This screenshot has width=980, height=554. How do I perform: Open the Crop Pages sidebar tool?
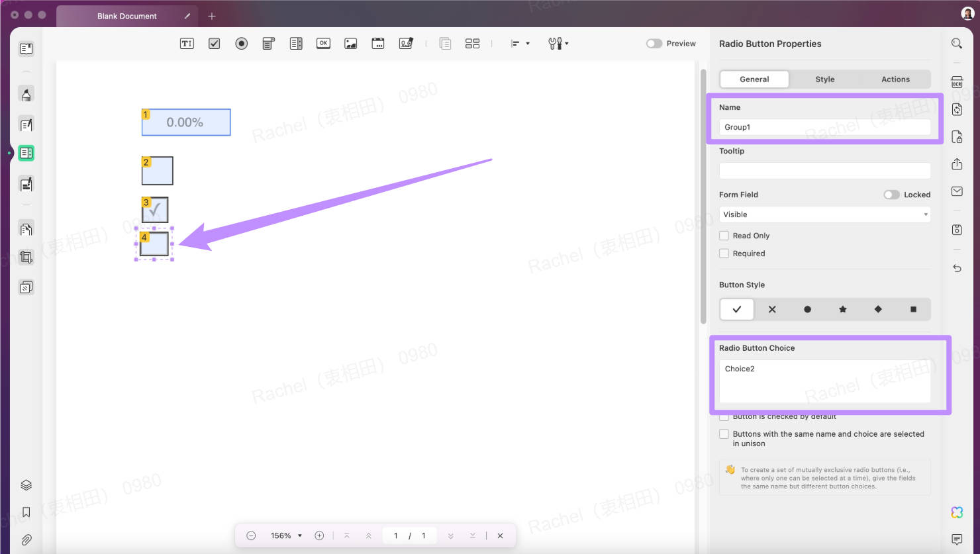(x=26, y=257)
